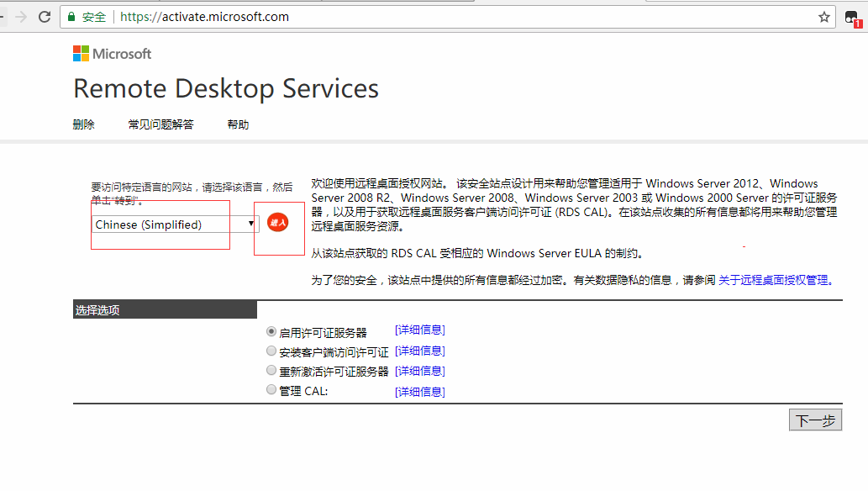Open the Chinese (Simplified) language dropdown
The width and height of the screenshot is (868, 491).
coord(174,224)
